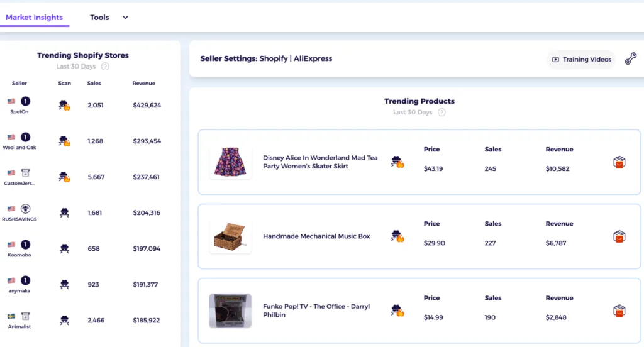Image resolution: width=644 pixels, height=347 pixels.
Task: Open the RUSHSAVINGS seller link
Action: pos(19,219)
